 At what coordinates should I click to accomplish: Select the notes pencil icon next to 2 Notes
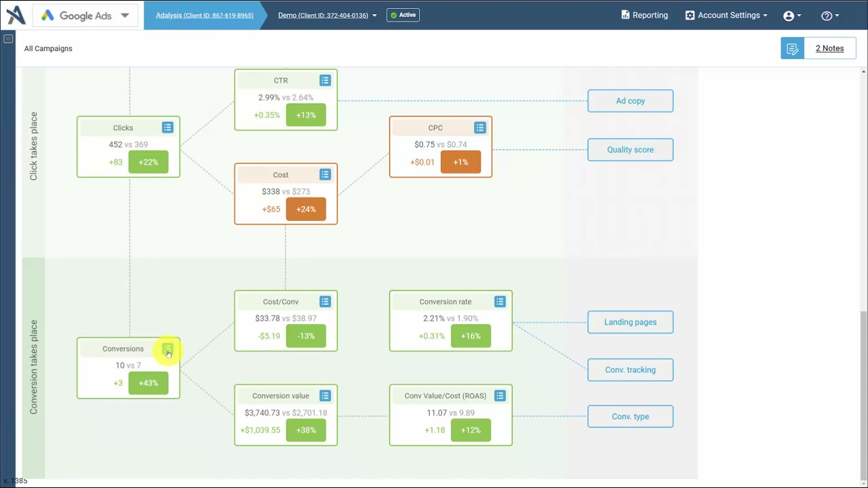pos(792,48)
